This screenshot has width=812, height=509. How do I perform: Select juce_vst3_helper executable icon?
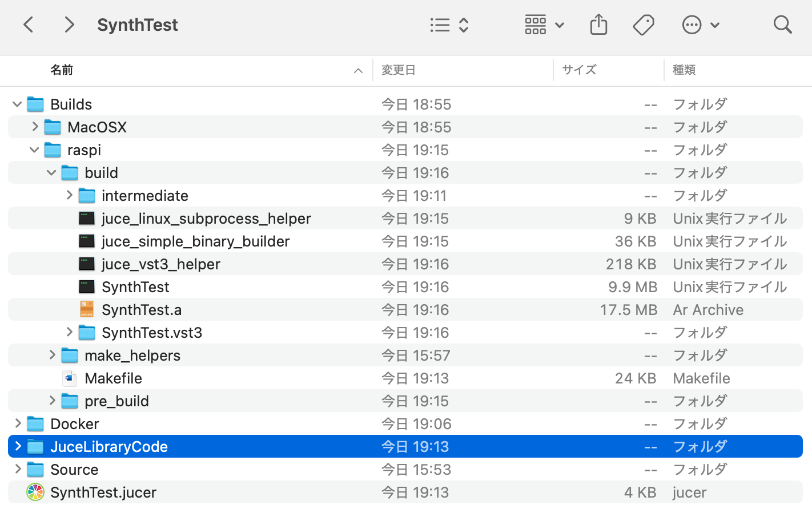coord(87,264)
